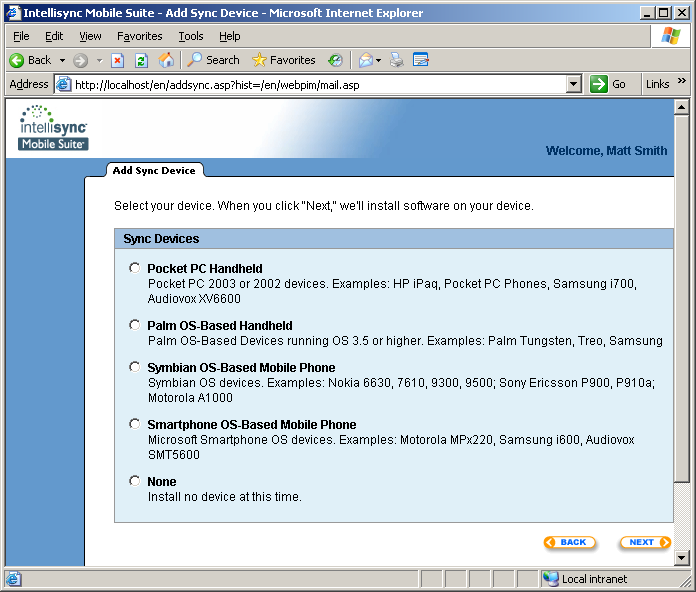696x592 pixels.
Task: Click the page icon in address bar
Action: (x=63, y=84)
